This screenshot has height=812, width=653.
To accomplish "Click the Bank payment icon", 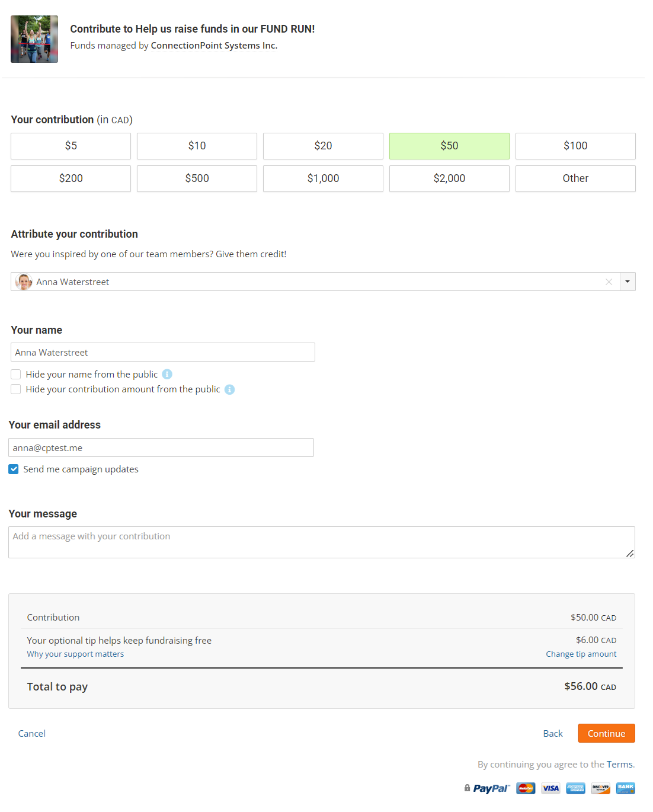I will [625, 788].
